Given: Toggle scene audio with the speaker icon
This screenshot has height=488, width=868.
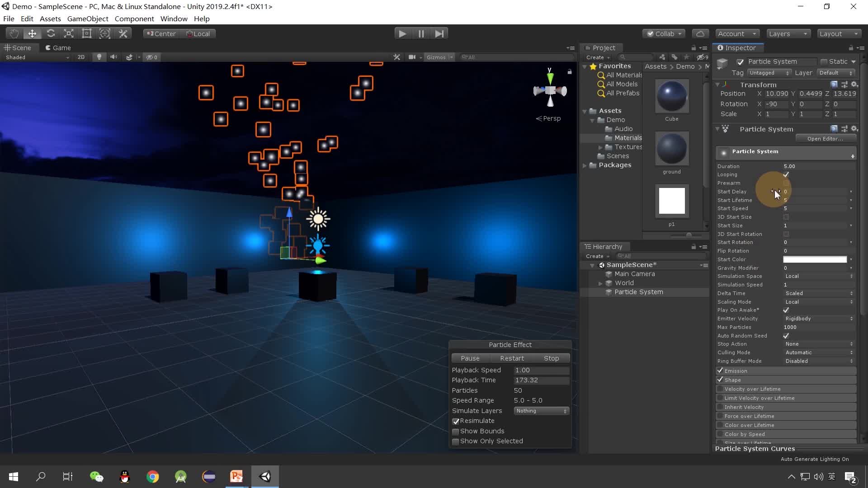Looking at the screenshot, I should (113, 57).
